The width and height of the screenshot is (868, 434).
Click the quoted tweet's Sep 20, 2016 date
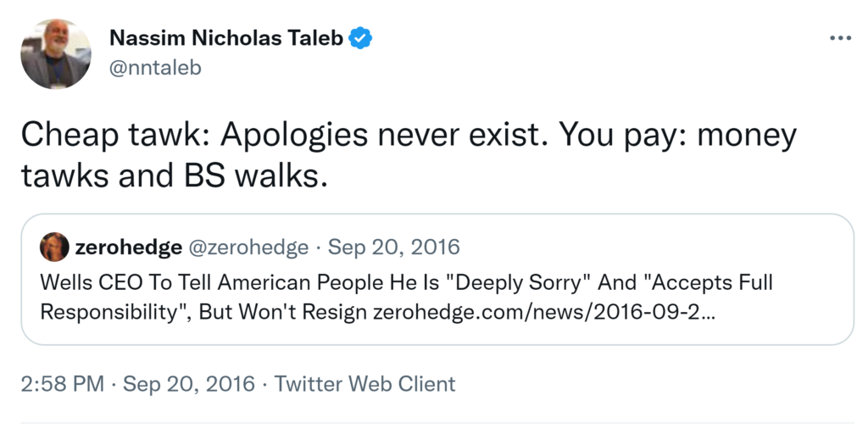[394, 248]
